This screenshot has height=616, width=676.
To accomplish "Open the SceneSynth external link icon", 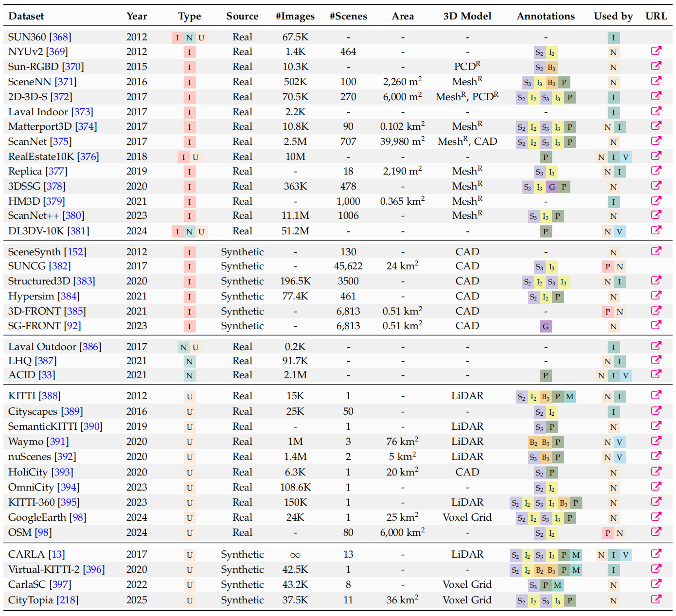I will coord(656,251).
